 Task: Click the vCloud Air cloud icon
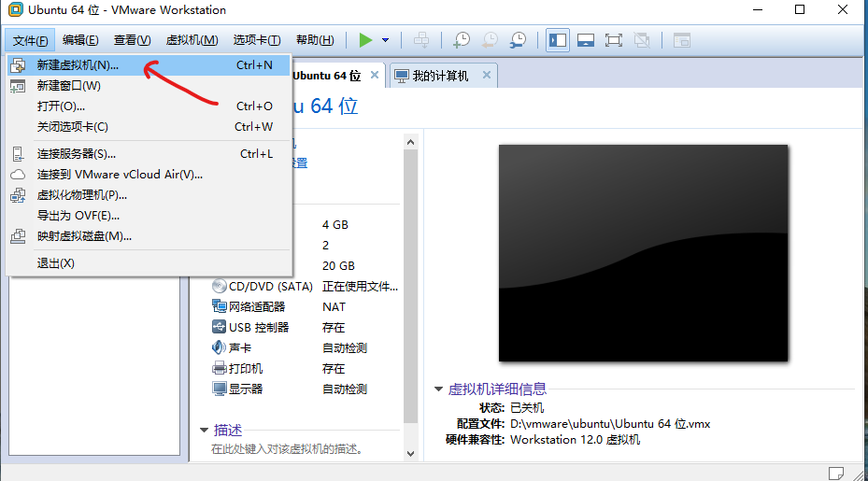(18, 175)
